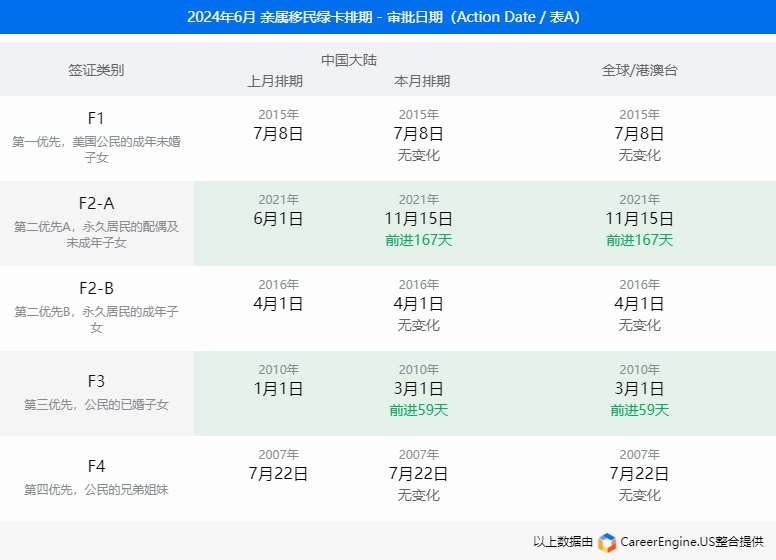Click the F2-A description 永久居民的配偶及未成年子女

tap(97, 234)
